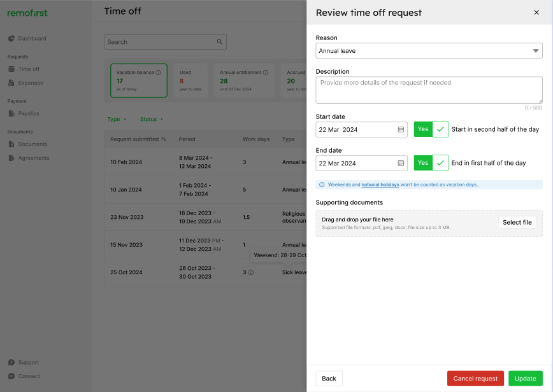Click the Start date field 22 Mar 2024

pyautogui.click(x=361, y=130)
